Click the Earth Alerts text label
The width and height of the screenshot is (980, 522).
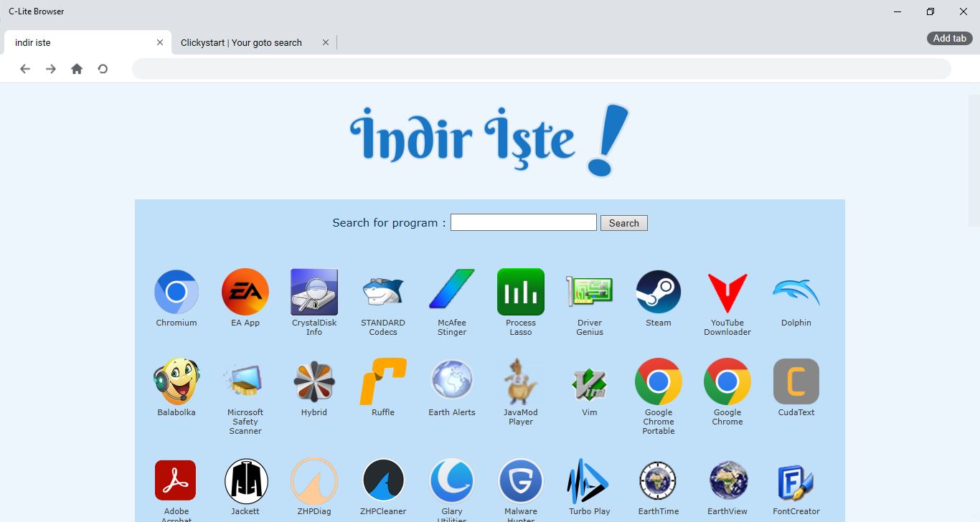click(x=452, y=412)
